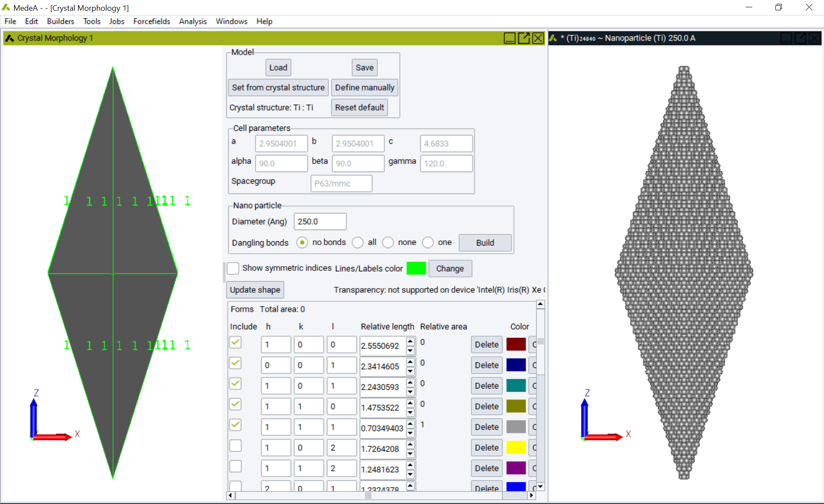Open the Forcefields menu
Screen dimensions: 824x504
[x=151, y=21]
